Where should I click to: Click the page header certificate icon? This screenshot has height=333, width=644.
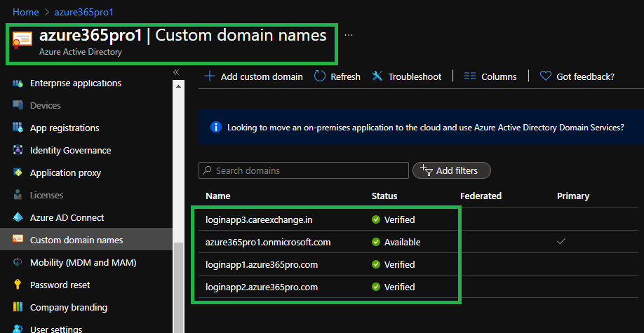pyautogui.click(x=22, y=41)
